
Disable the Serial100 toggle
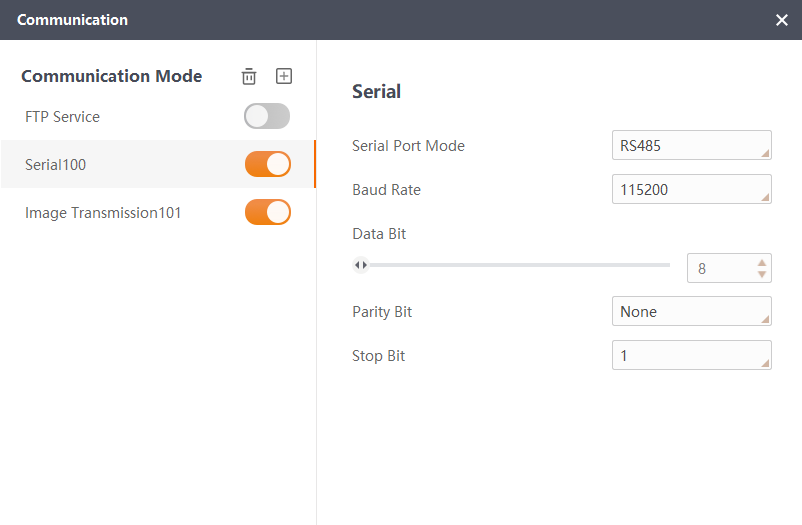[x=268, y=164]
